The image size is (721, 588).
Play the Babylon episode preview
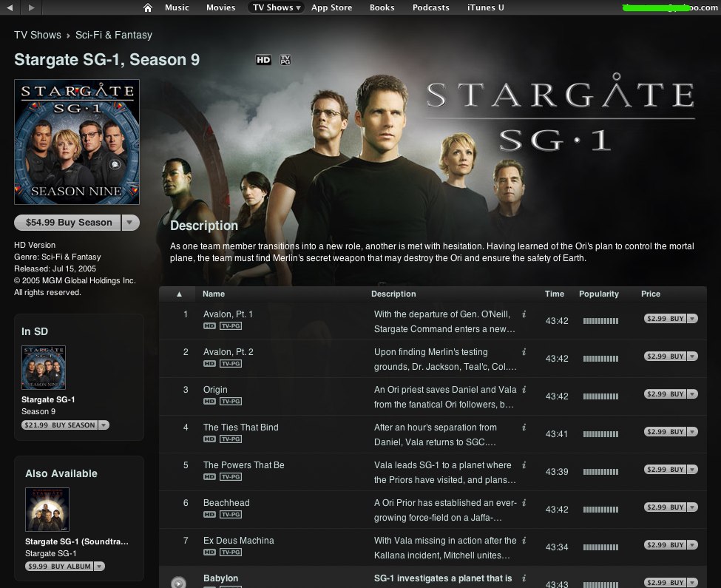(178, 583)
